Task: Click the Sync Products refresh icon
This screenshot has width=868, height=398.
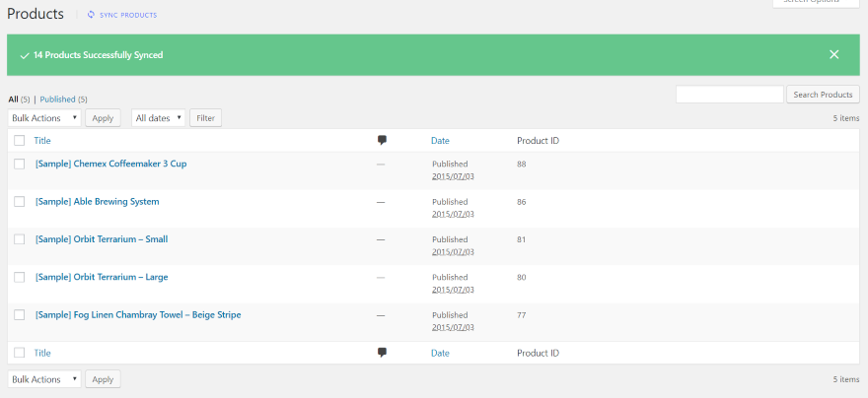Action: 92,15
